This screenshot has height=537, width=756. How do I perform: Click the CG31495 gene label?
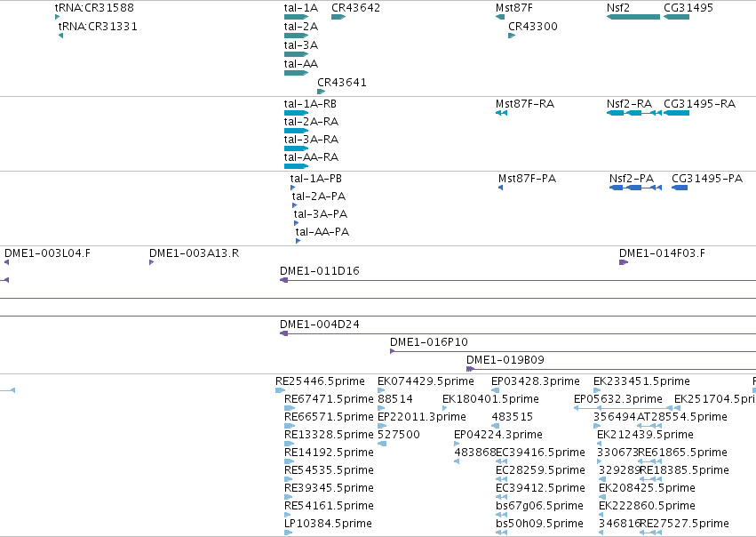click(x=688, y=8)
